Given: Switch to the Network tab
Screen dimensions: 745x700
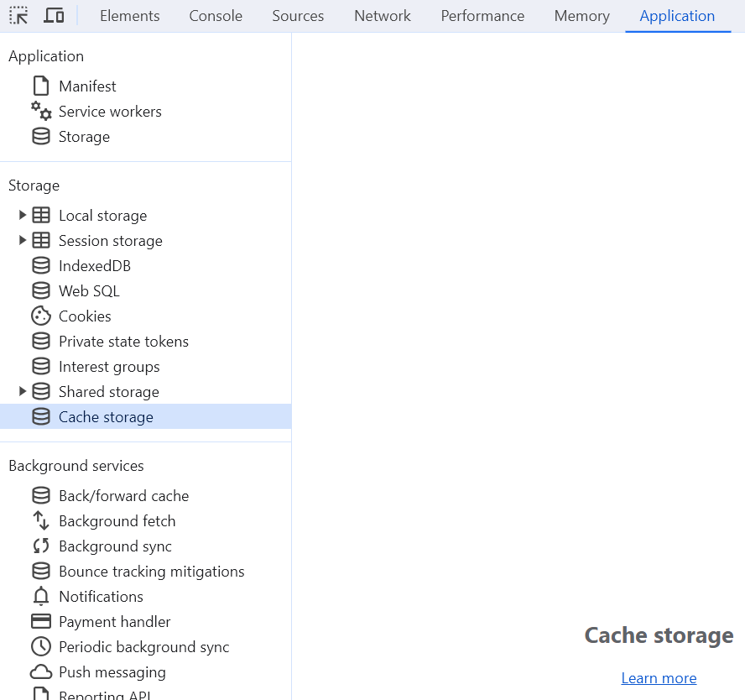Looking at the screenshot, I should coord(383,16).
